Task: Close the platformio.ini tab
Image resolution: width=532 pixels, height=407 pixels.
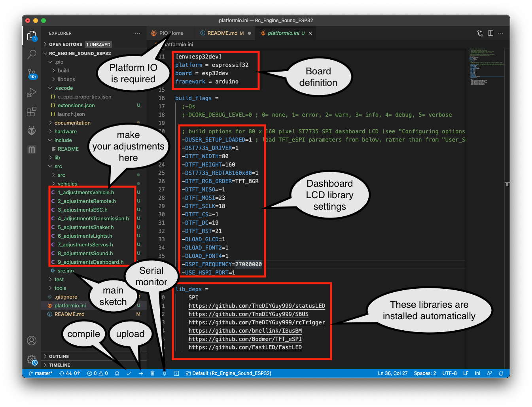Action: pyautogui.click(x=310, y=33)
